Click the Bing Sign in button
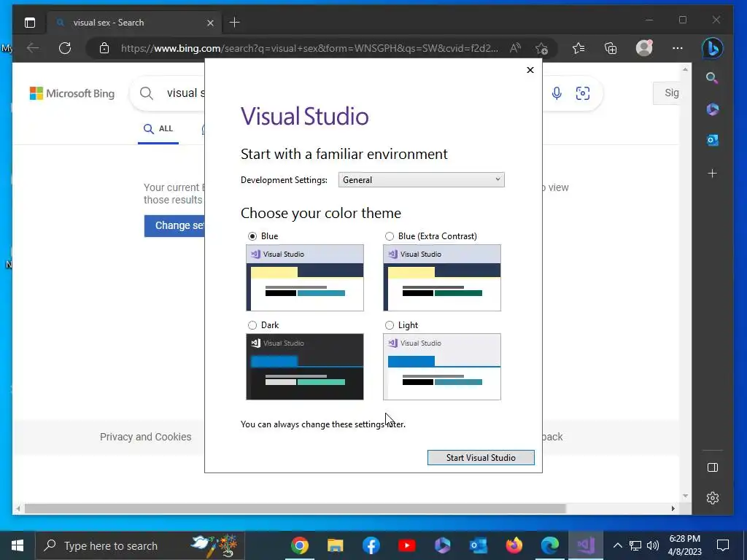747x560 pixels. point(666,93)
